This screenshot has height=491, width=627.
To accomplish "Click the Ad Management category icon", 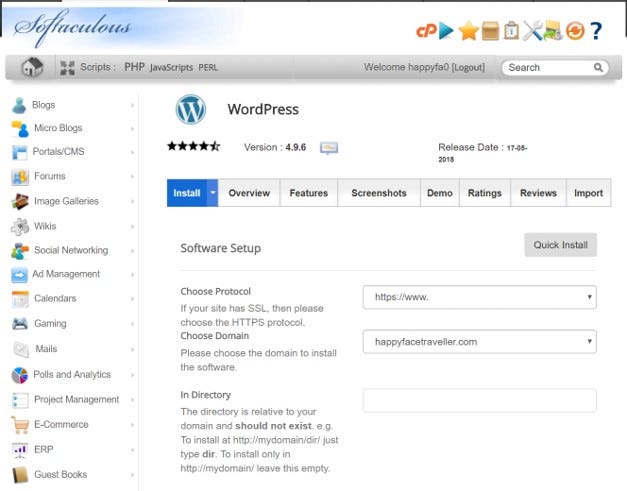I will [20, 275].
